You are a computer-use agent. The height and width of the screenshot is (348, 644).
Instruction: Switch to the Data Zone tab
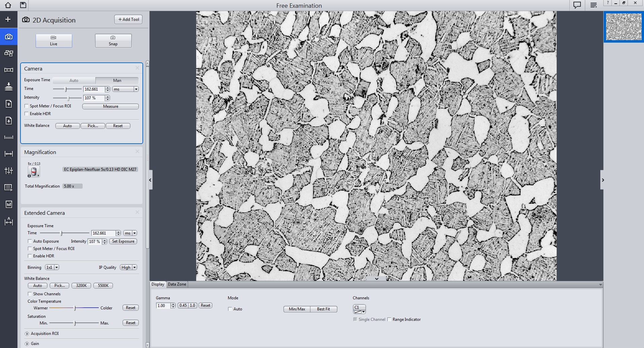point(177,284)
